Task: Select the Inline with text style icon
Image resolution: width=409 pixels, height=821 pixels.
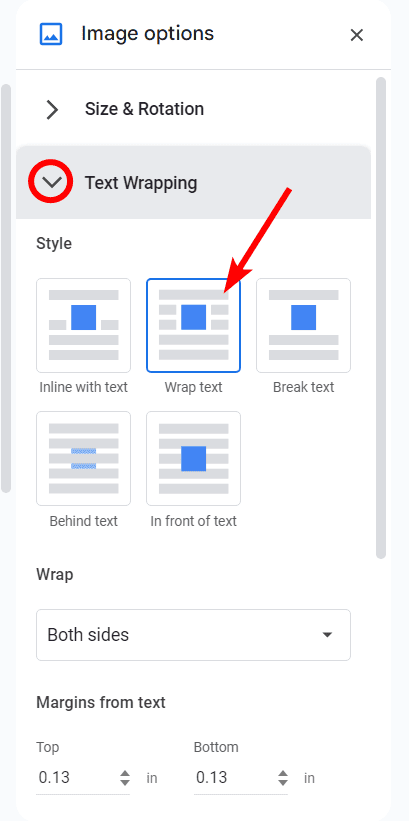Action: (x=83, y=325)
